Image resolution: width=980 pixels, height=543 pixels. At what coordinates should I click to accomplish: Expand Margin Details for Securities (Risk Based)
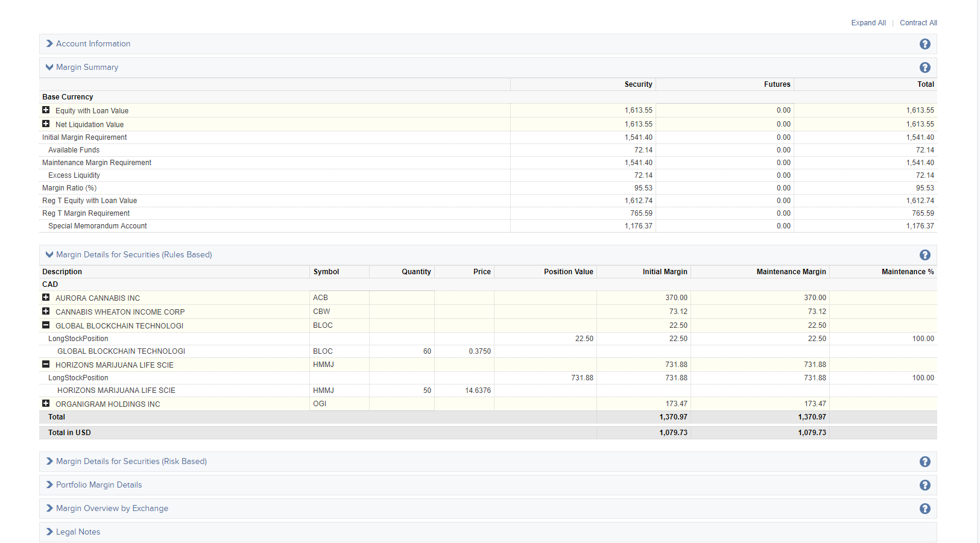[x=127, y=462]
